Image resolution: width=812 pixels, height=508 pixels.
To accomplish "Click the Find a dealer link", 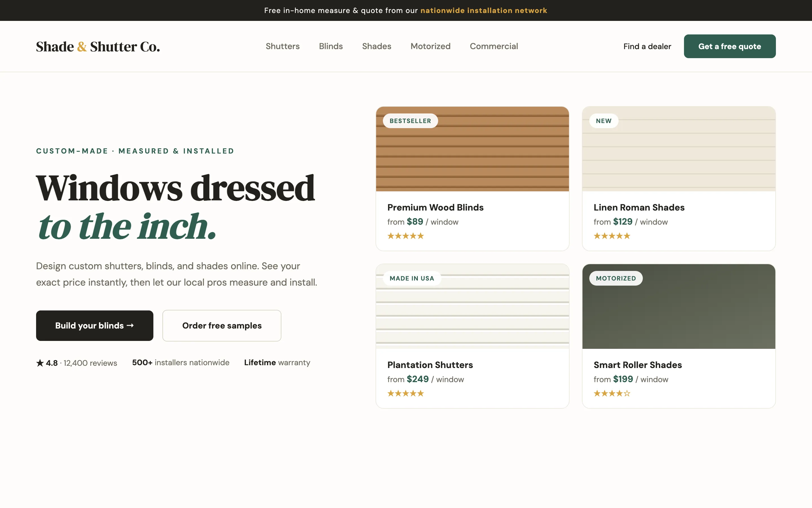I will [x=647, y=46].
